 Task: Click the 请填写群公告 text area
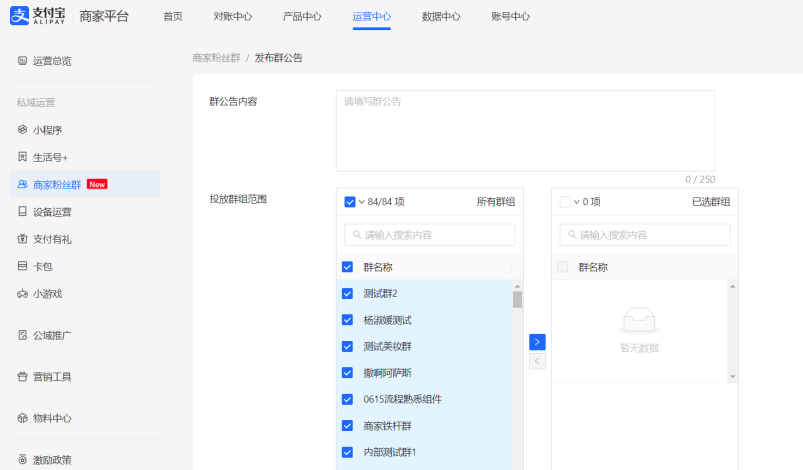[524, 130]
